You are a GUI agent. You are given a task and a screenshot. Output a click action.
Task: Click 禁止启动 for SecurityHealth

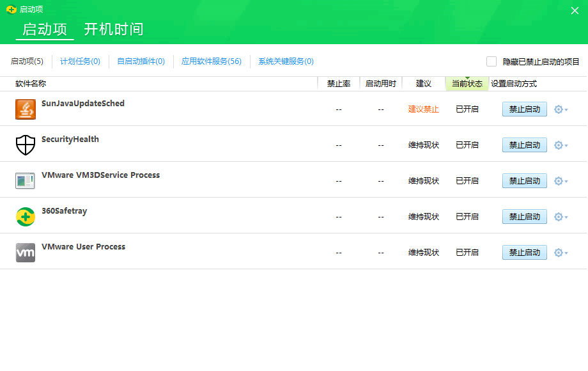point(524,145)
